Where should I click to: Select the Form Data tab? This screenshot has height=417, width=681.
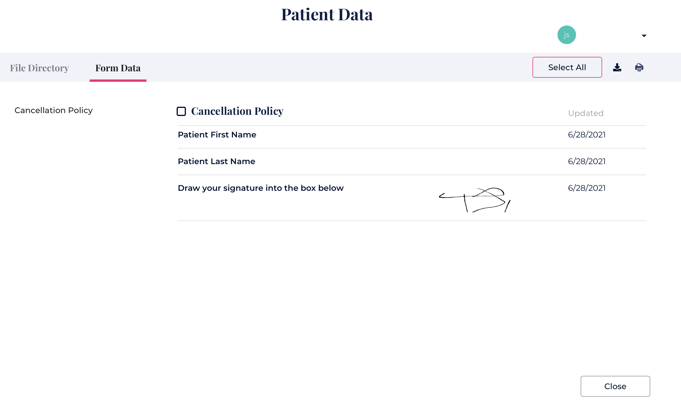coord(118,68)
